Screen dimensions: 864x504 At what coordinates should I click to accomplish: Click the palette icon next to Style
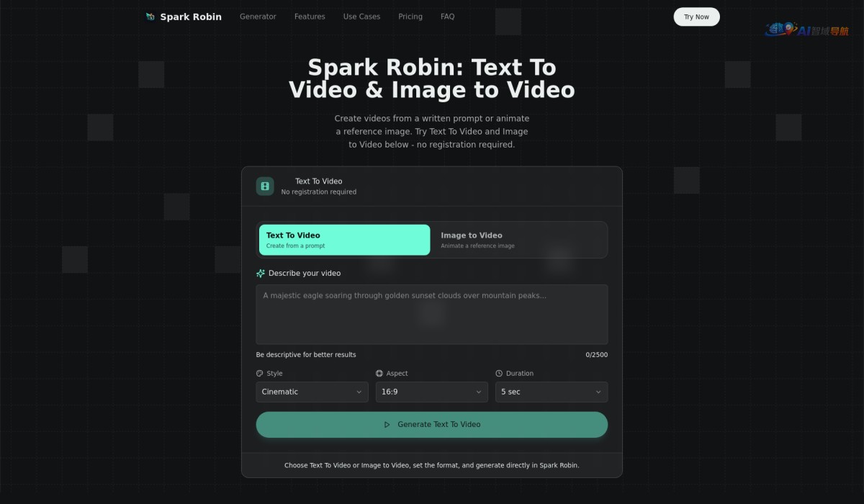pos(260,374)
